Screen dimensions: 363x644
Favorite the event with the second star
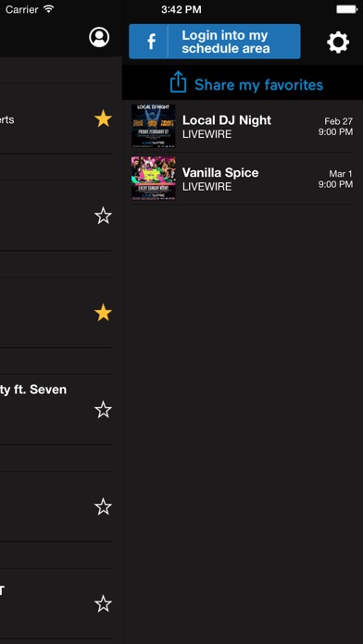(103, 216)
